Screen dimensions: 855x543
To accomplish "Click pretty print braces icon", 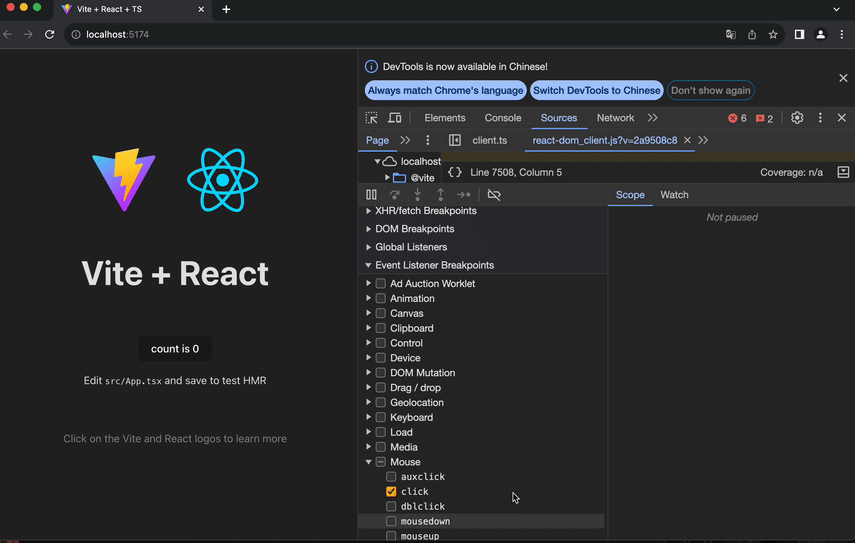I will [x=455, y=172].
